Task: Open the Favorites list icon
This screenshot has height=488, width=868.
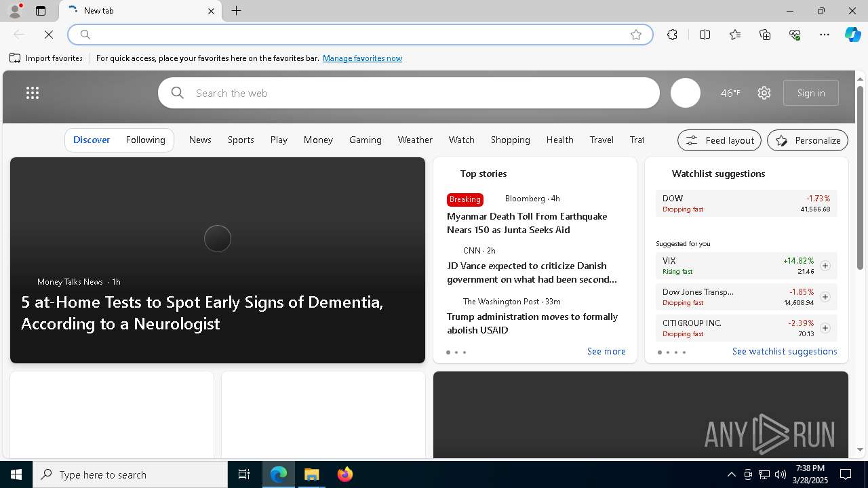Action: point(735,35)
